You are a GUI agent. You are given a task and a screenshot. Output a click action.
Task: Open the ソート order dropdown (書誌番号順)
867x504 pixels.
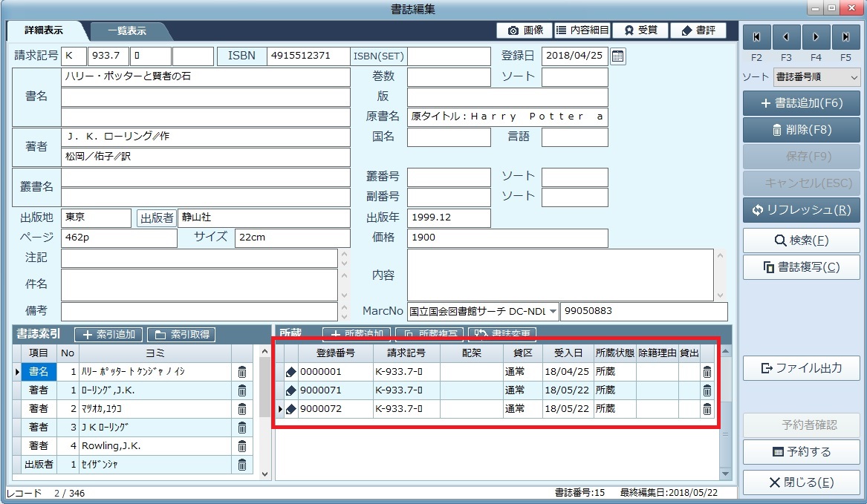(816, 77)
